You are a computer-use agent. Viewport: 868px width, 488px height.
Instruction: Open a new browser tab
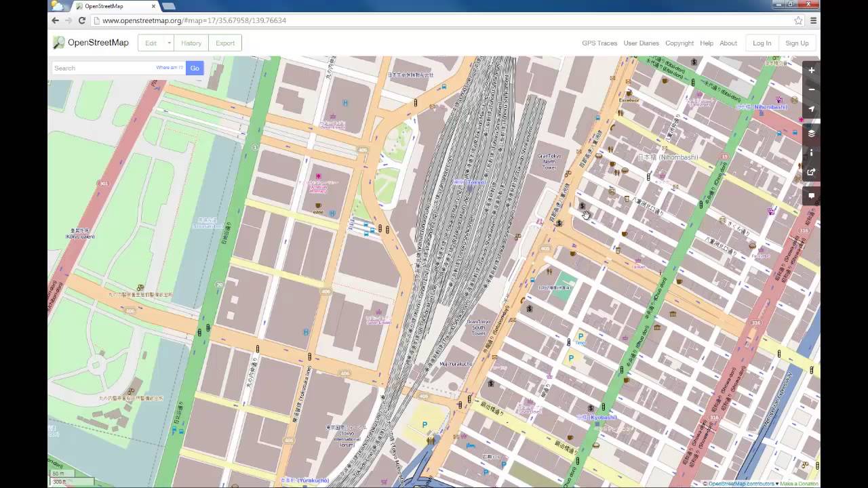pos(168,6)
